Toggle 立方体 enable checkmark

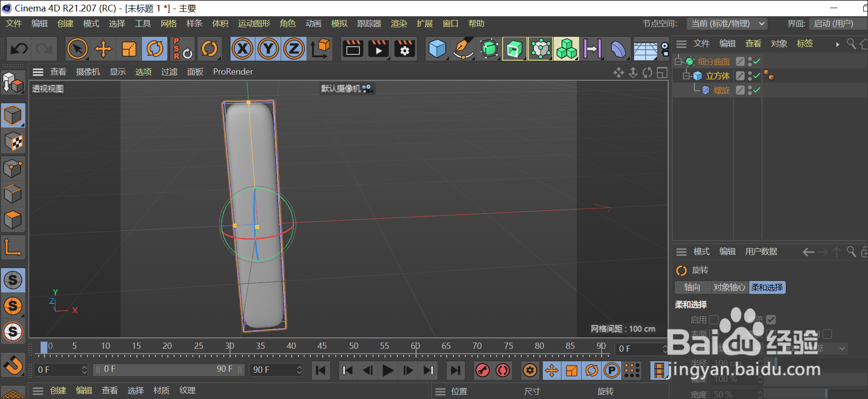click(x=757, y=75)
